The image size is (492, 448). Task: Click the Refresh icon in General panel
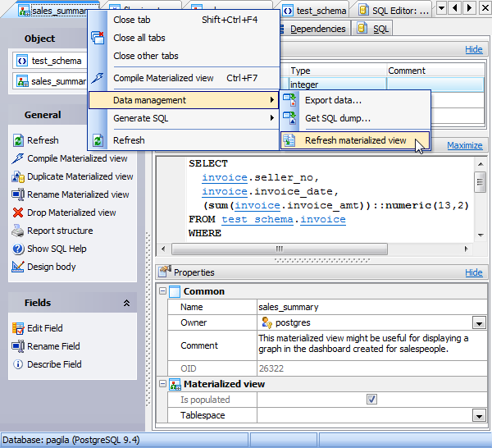coord(19,140)
